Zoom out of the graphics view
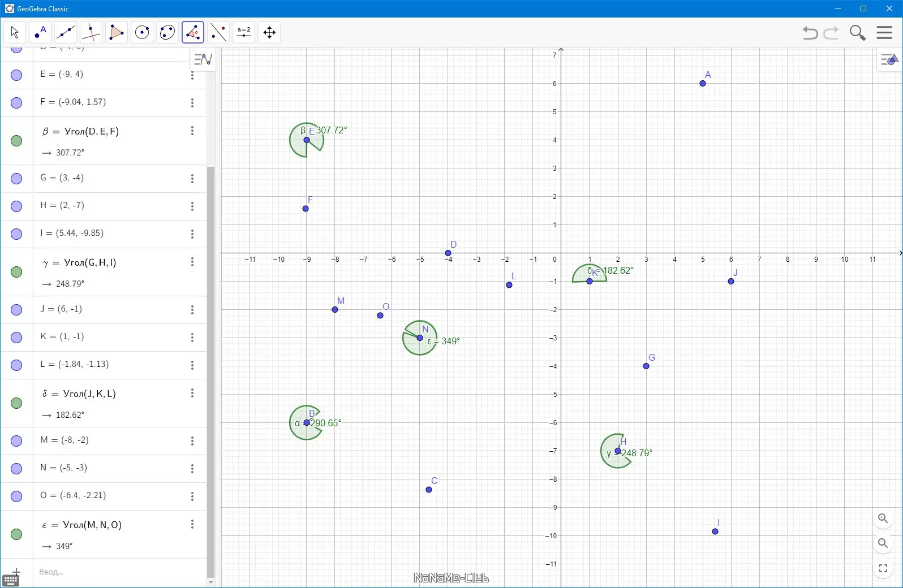The width and height of the screenshot is (903, 588). [x=883, y=543]
